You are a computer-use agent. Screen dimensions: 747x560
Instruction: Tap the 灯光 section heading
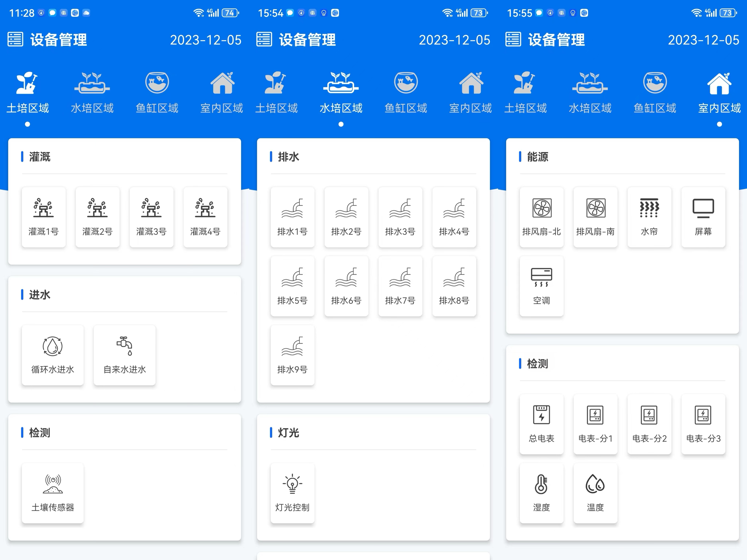click(289, 433)
